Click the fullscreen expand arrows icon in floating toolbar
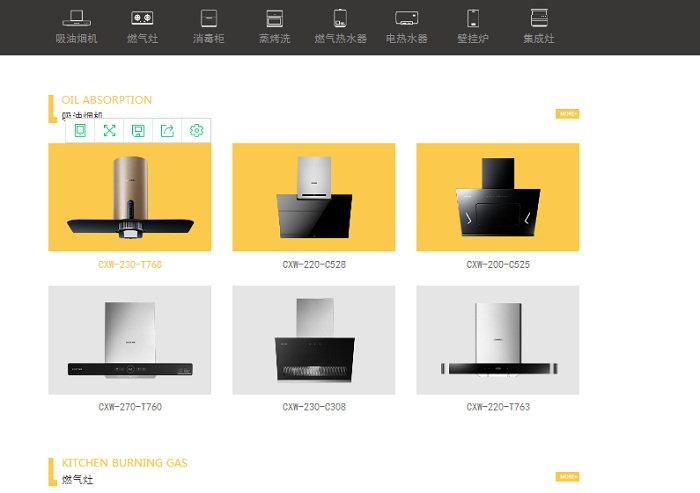 point(109,131)
